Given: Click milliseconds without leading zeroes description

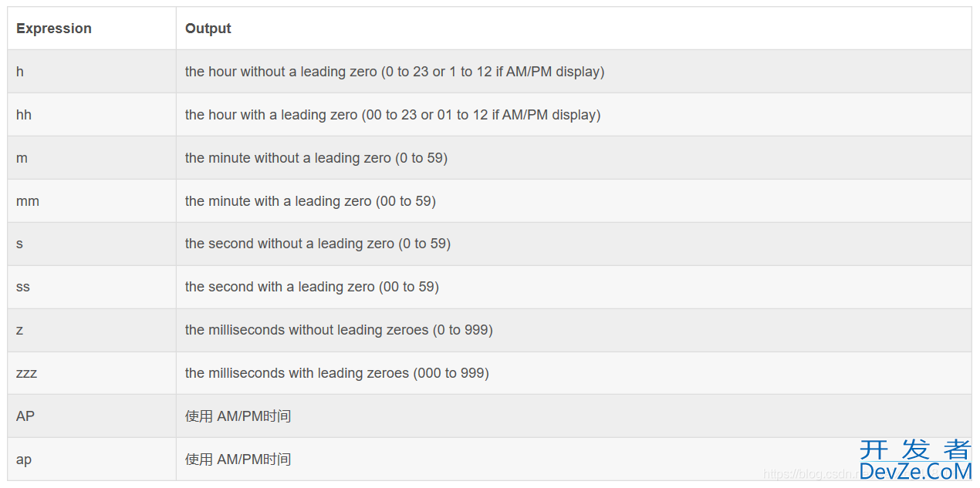Looking at the screenshot, I should 339,330.
